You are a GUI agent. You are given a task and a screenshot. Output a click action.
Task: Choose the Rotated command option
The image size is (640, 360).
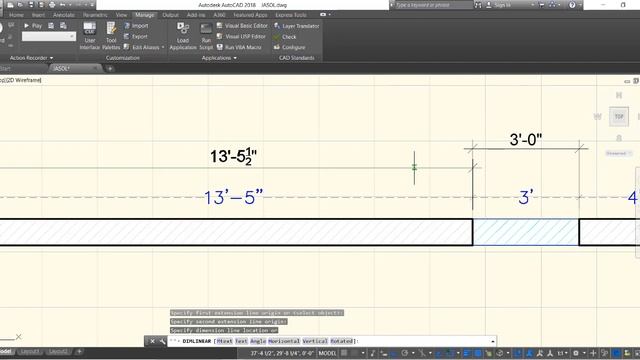[341, 341]
